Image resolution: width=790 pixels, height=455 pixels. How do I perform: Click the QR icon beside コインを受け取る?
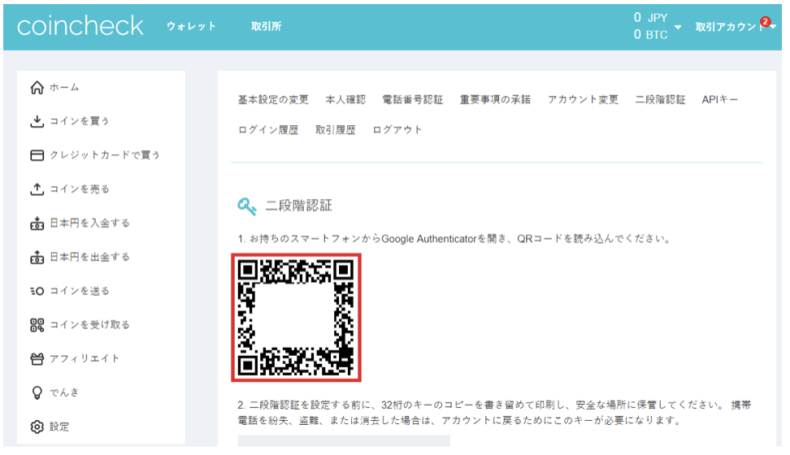tap(37, 325)
